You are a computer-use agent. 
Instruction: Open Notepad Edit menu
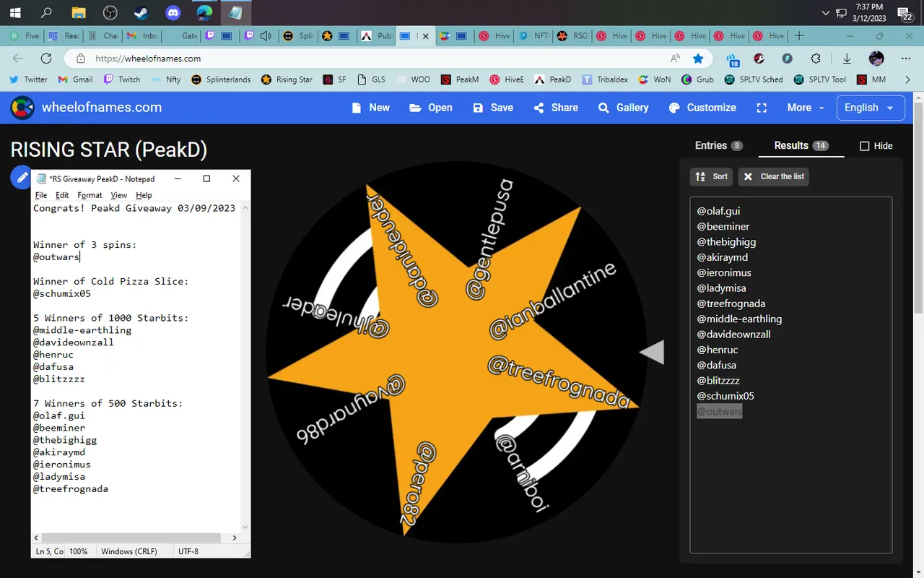[x=62, y=195]
